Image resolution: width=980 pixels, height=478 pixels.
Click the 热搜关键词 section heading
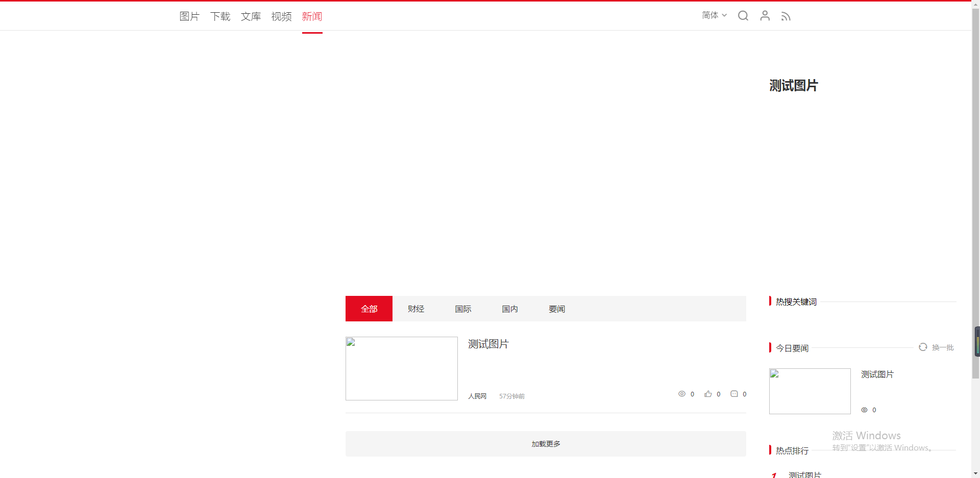796,301
